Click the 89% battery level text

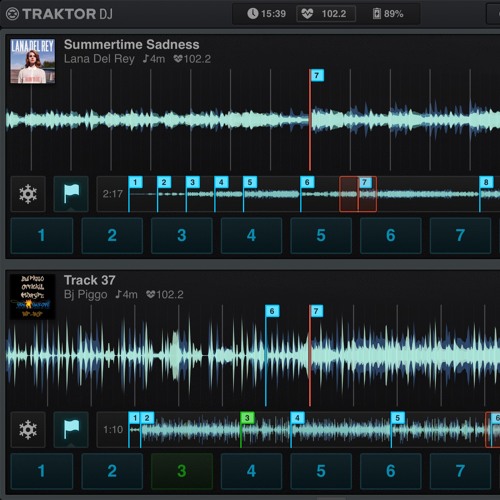[394, 14]
